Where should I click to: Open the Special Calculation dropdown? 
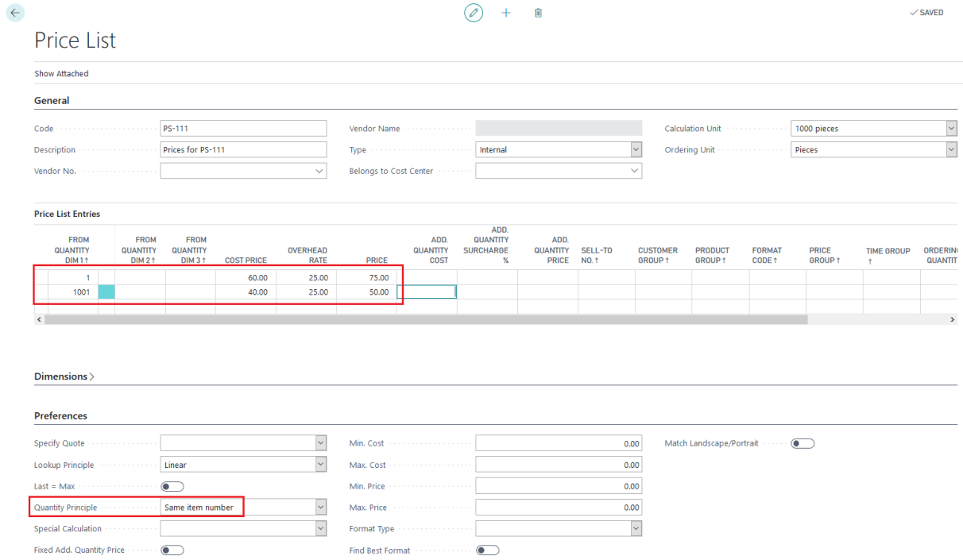[x=319, y=528]
